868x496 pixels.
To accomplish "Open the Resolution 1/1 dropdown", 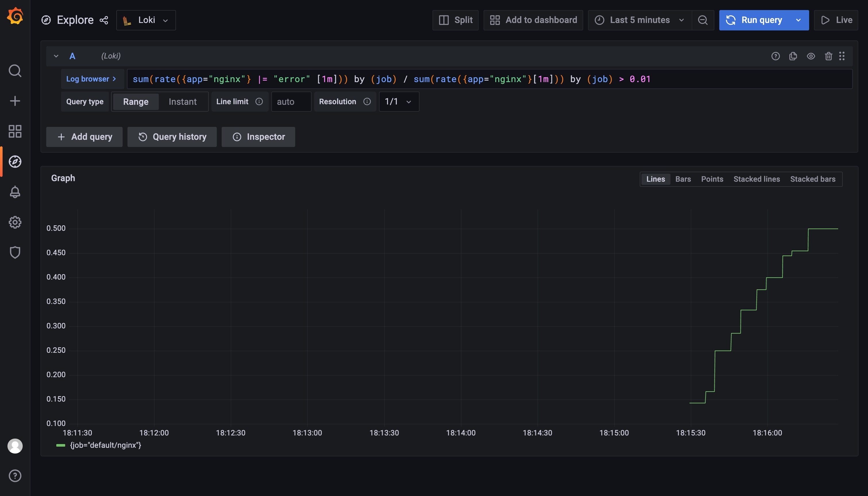I will [x=399, y=102].
